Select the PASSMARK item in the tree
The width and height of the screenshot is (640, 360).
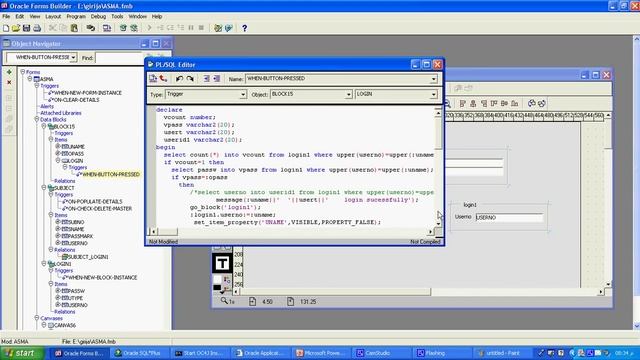coord(81,236)
